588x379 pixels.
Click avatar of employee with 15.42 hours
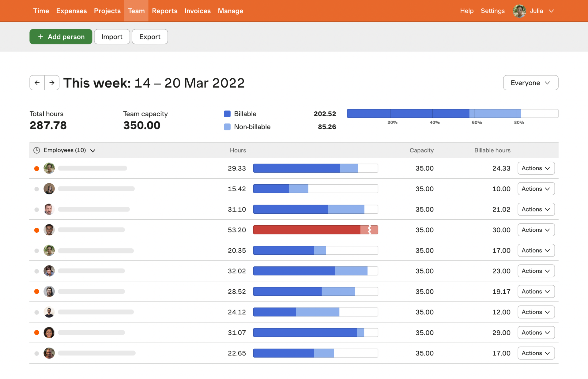click(49, 189)
